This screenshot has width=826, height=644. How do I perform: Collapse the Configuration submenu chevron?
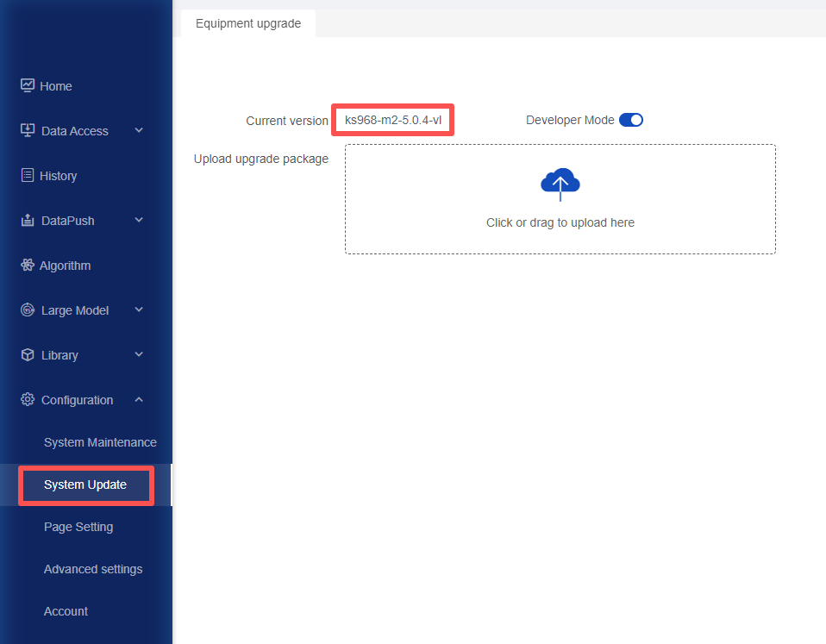pyautogui.click(x=139, y=400)
